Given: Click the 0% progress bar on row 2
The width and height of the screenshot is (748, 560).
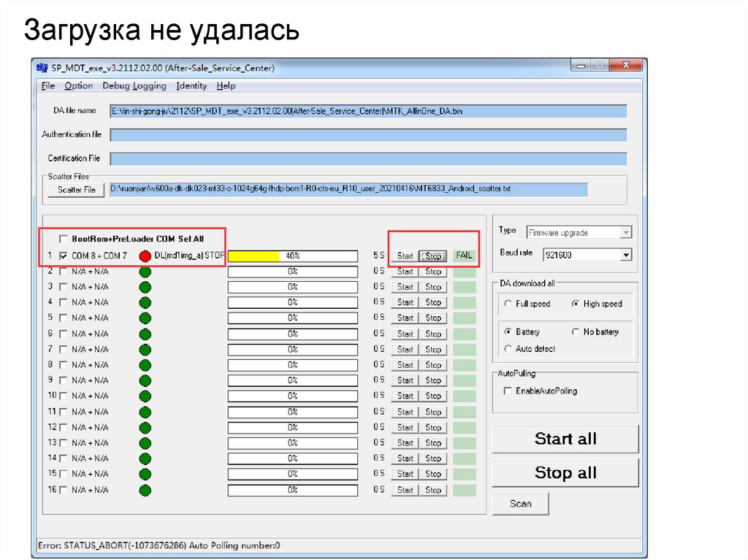Looking at the screenshot, I should click(293, 272).
